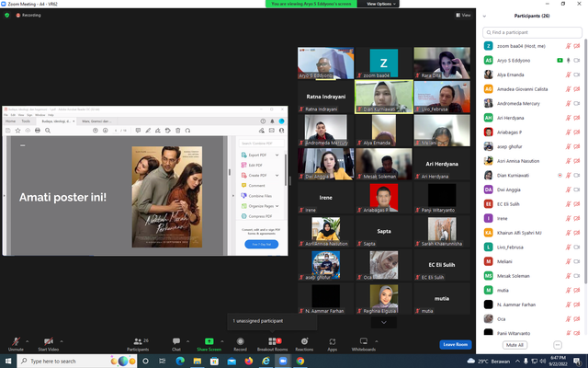Show next page of video gallery chevron
588x368 pixels.
tap(384, 322)
